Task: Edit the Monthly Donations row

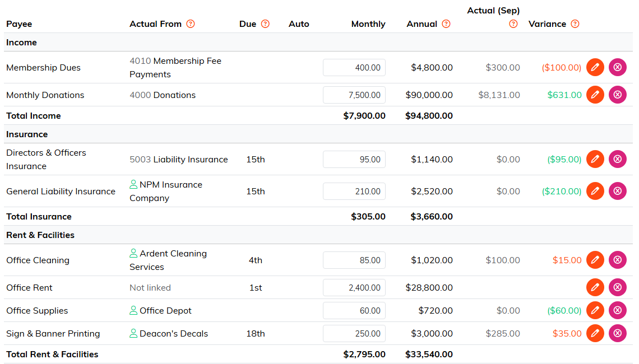Action: tap(595, 95)
